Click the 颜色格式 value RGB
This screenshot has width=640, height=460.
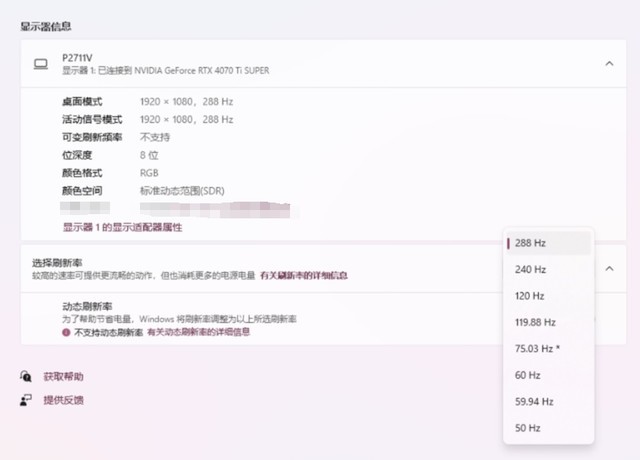[149, 173]
